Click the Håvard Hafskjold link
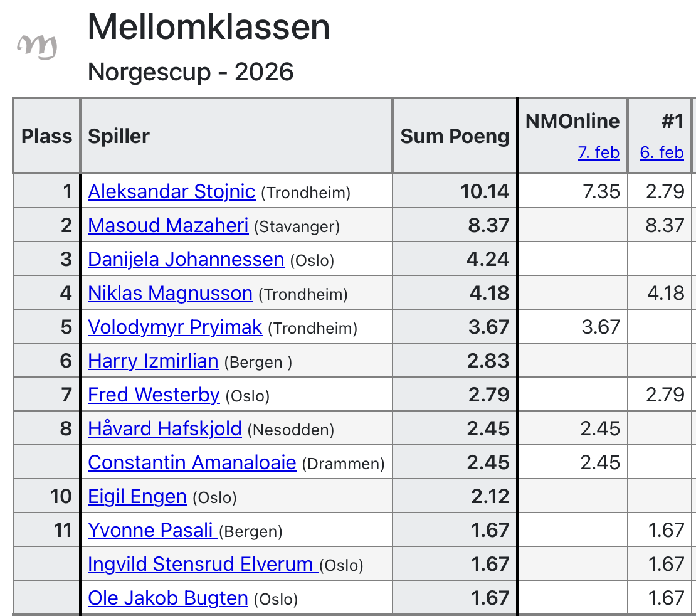Image resolution: width=696 pixels, height=616 pixels. coord(165,428)
